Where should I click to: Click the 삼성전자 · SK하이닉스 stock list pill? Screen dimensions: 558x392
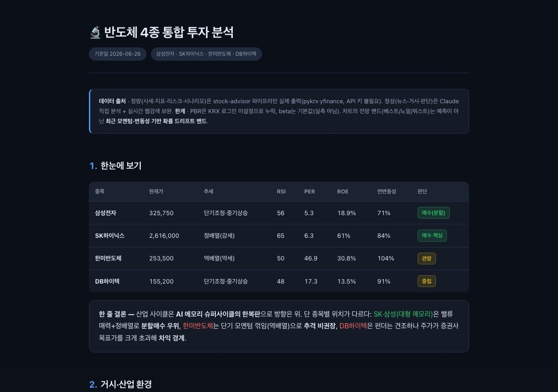pos(206,54)
